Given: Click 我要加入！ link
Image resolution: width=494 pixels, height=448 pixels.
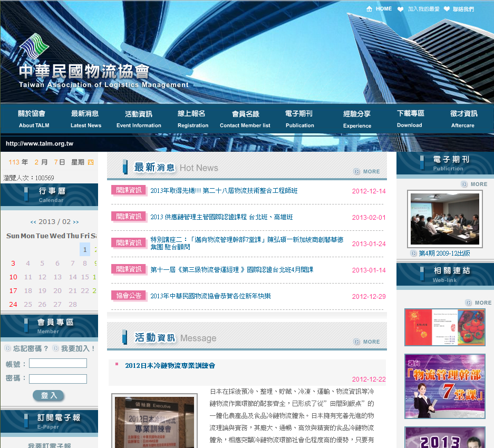Looking at the screenshot, I should tap(78, 348).
